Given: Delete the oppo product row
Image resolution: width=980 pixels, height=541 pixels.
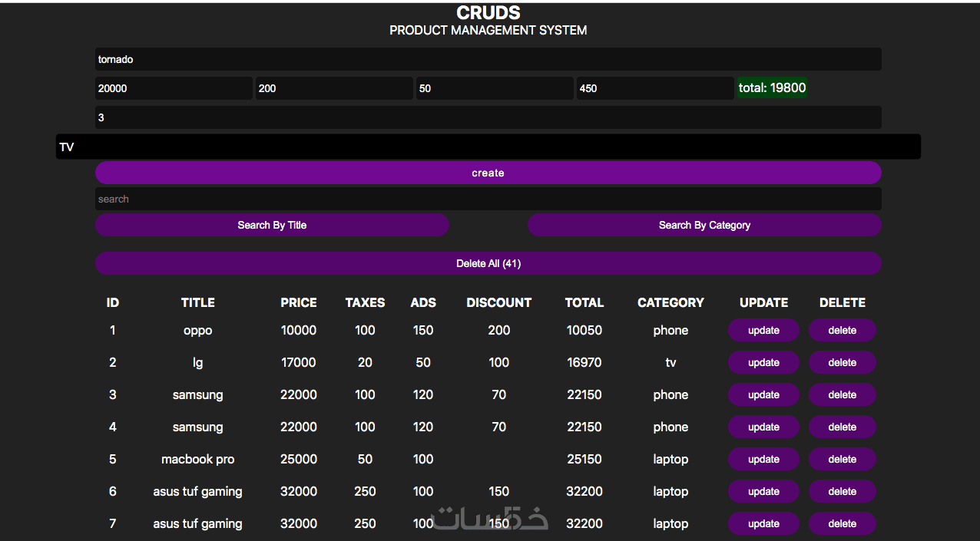Looking at the screenshot, I should 842,331.
